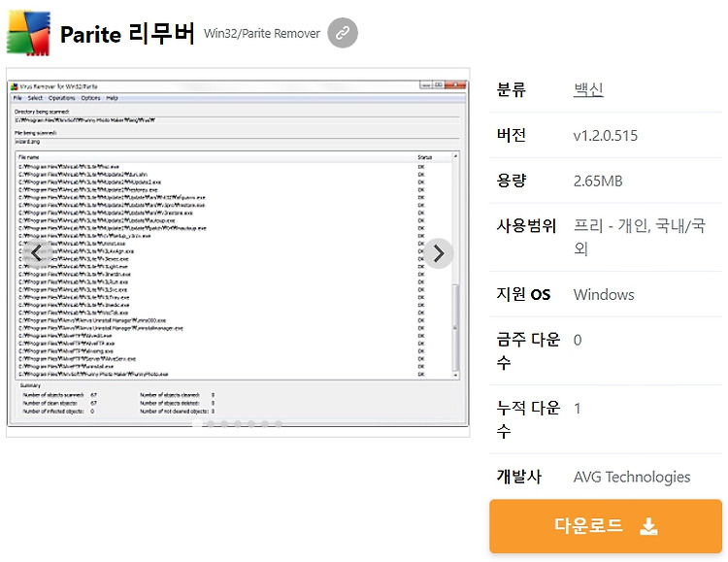Click the 개발사 label

coord(518,477)
